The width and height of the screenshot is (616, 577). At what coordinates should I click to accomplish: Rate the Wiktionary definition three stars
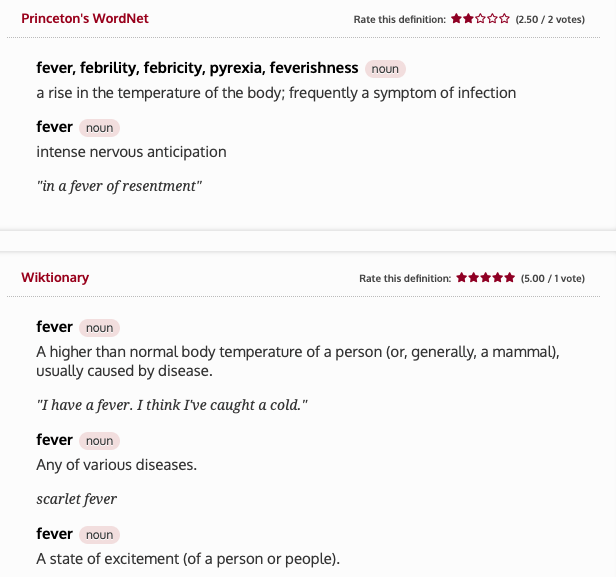click(x=486, y=278)
